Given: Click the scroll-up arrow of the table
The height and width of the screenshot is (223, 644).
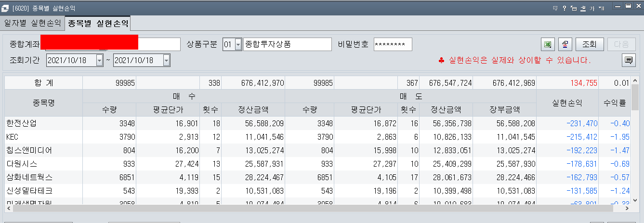Looking at the screenshot, I should point(635,79).
